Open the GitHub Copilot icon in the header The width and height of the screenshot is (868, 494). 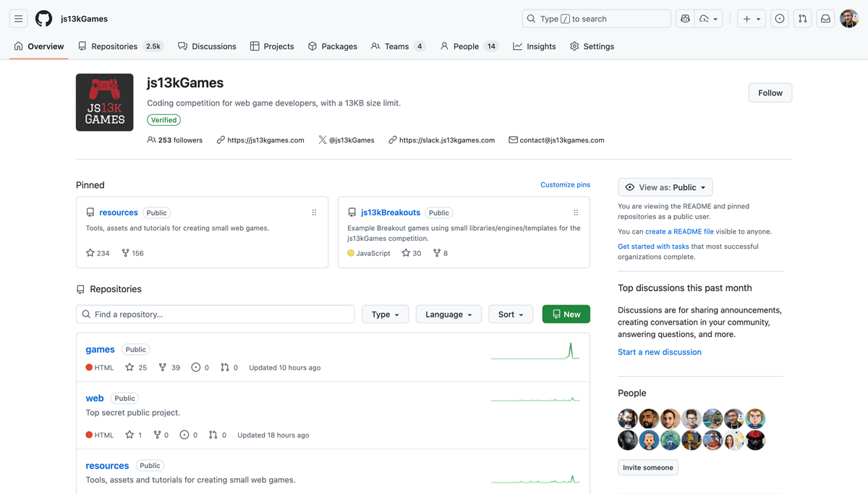coord(685,18)
